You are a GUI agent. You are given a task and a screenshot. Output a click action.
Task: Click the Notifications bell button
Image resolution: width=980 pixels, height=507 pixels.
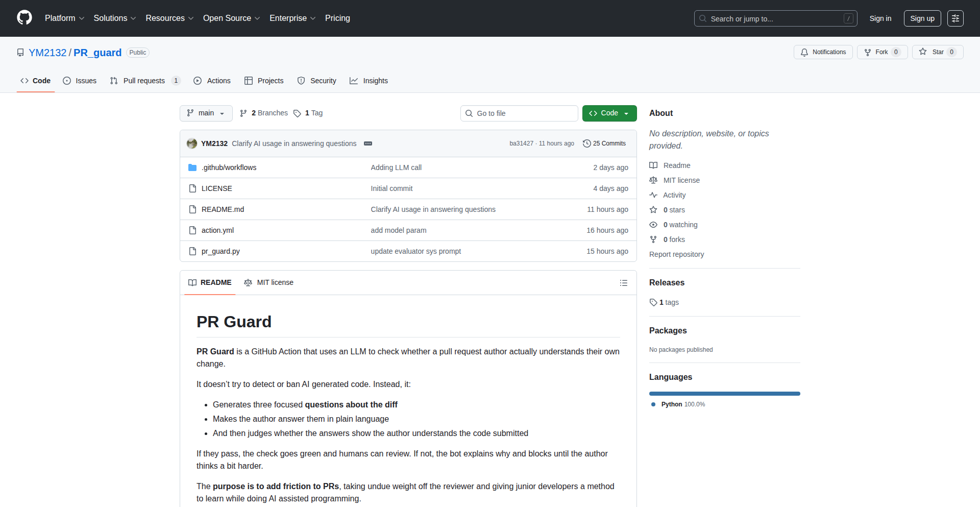pyautogui.click(x=823, y=52)
